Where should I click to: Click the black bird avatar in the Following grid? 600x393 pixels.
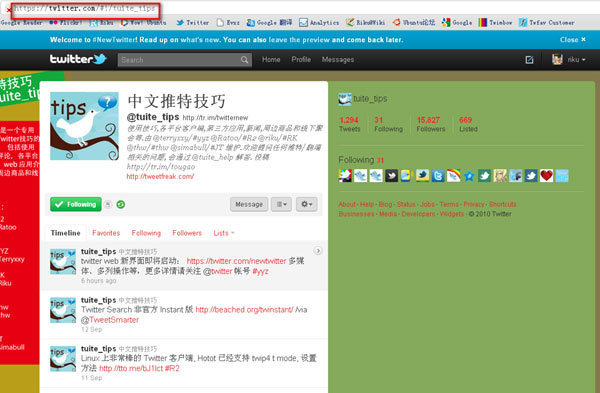coord(391,176)
